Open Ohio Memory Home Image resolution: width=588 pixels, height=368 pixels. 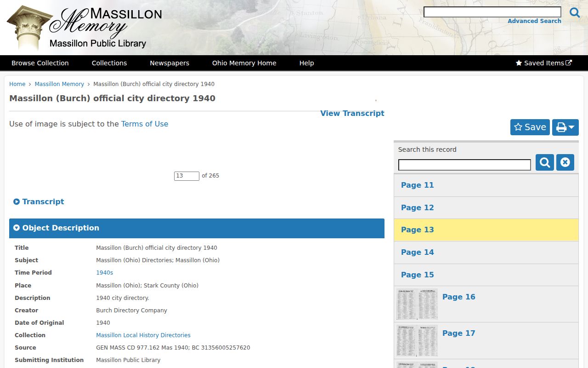pyautogui.click(x=244, y=63)
